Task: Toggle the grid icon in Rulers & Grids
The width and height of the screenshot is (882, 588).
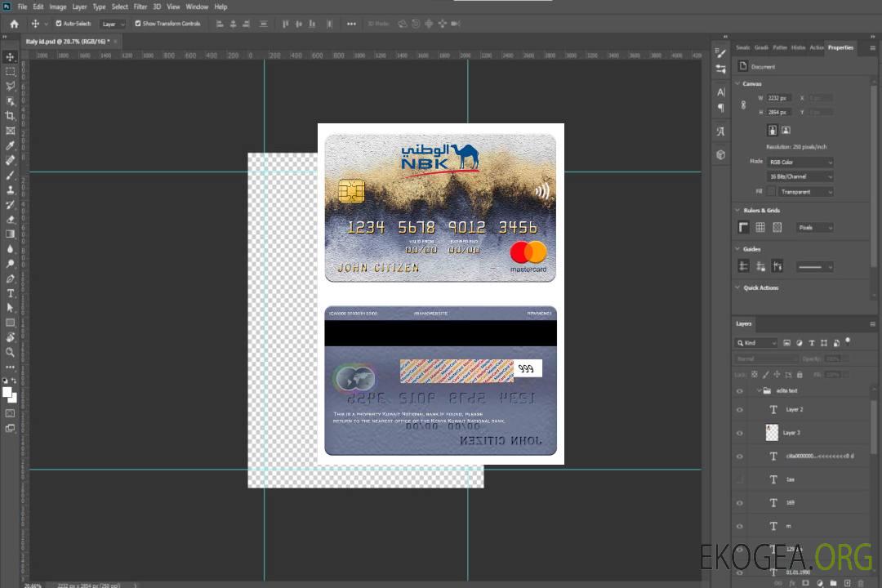Action: click(x=760, y=227)
